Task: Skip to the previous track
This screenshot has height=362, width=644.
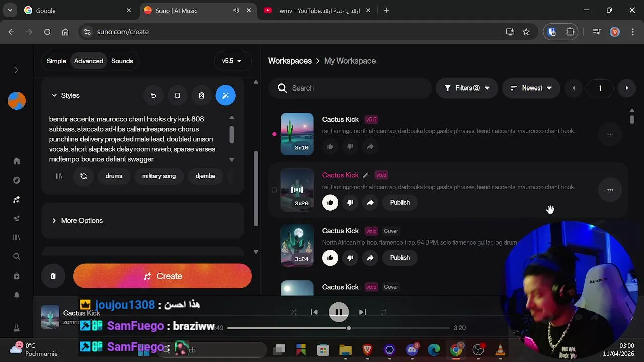Action: pos(314,312)
